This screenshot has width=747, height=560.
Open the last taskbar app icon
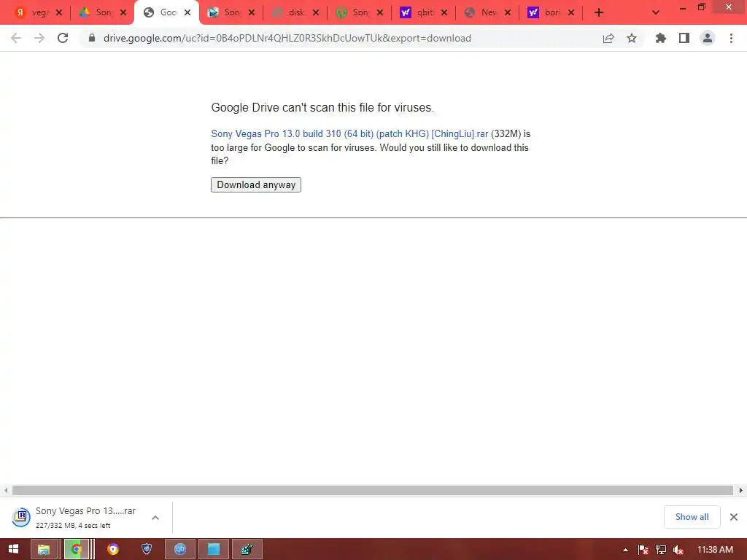(x=247, y=549)
